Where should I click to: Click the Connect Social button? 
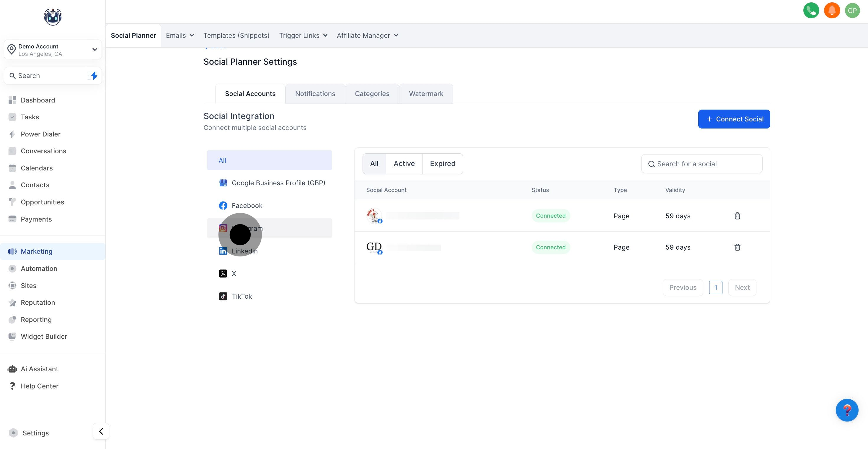[734, 119]
